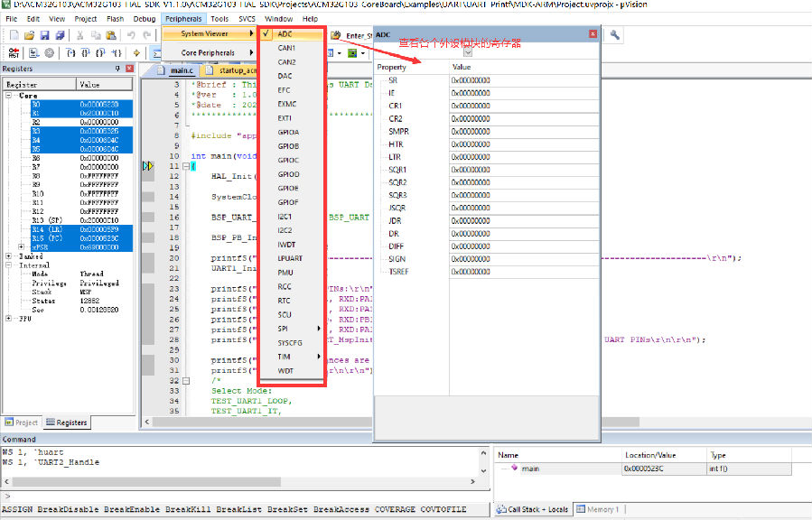Open the Core Peripherals submenu
This screenshot has width=812, height=520.
point(208,53)
